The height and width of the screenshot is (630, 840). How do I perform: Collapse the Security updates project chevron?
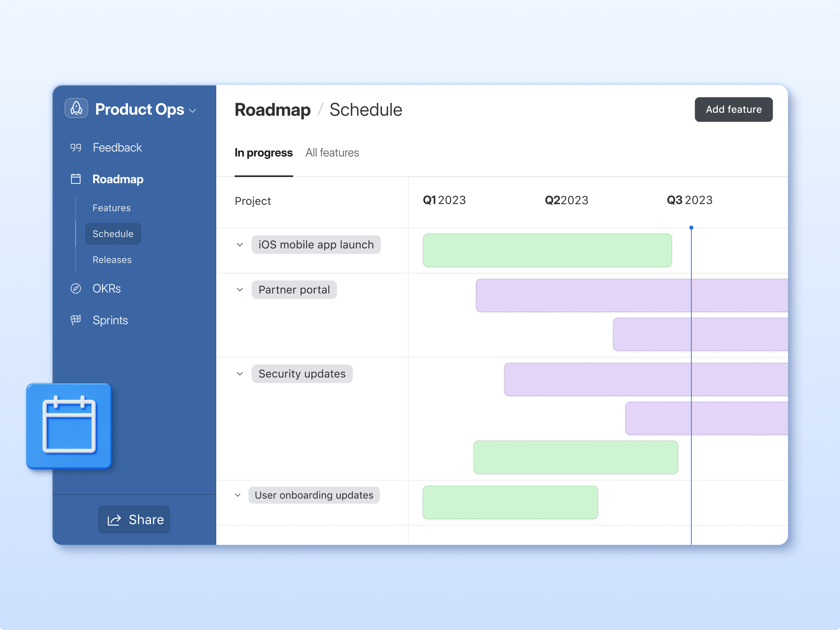coord(240,374)
